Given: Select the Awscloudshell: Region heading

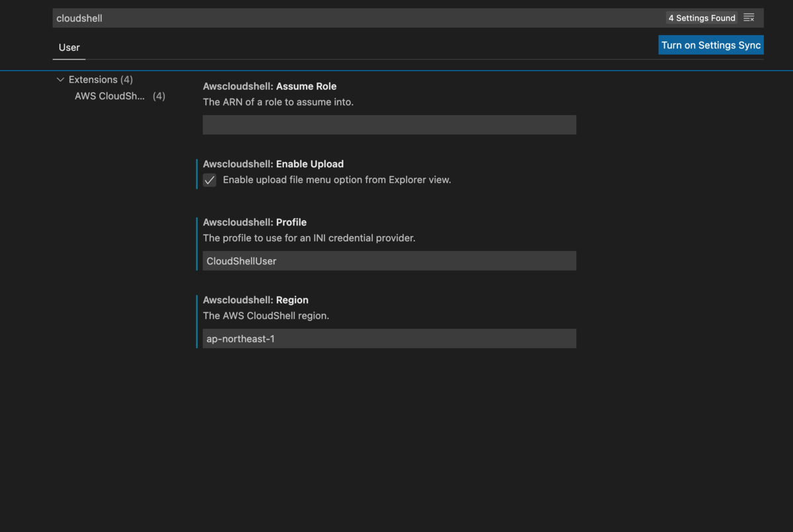Looking at the screenshot, I should pos(256,300).
